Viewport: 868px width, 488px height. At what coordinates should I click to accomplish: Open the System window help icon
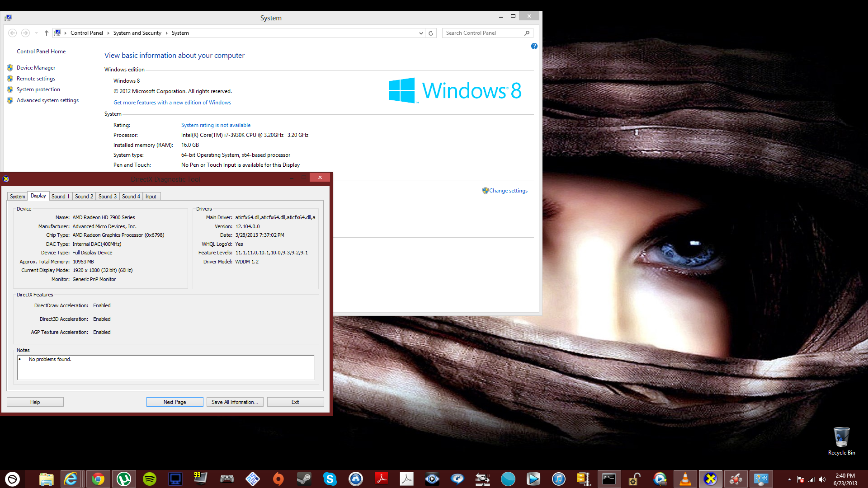[x=534, y=46]
